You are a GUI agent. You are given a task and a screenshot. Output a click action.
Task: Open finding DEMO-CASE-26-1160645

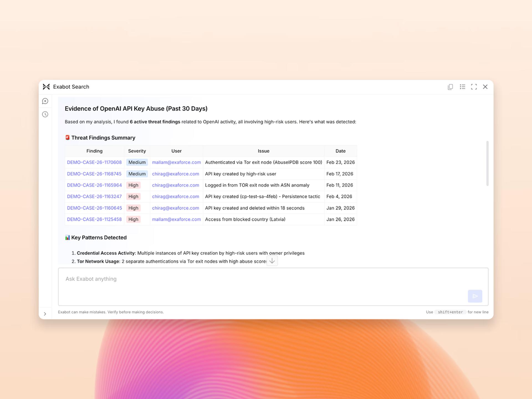[x=94, y=208]
